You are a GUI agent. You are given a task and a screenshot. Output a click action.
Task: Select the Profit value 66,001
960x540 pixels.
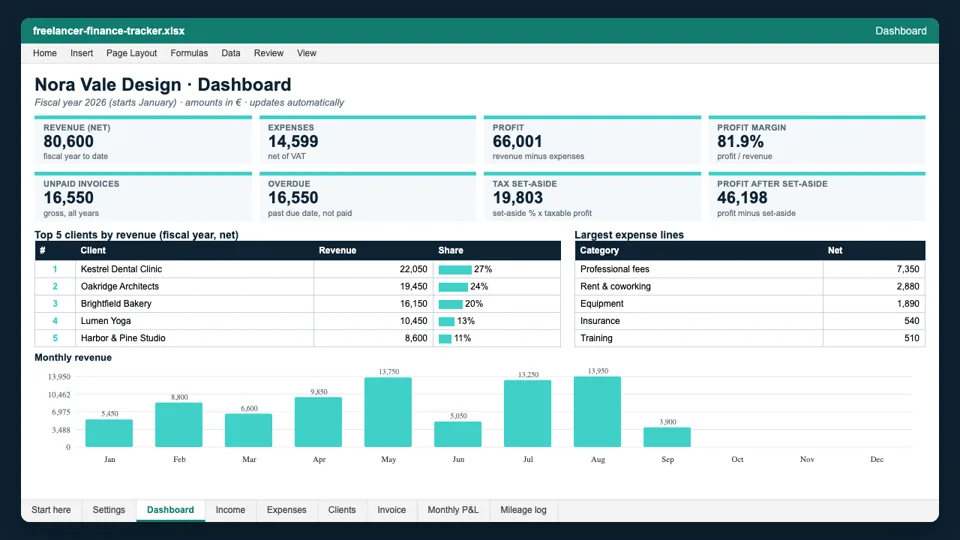(x=517, y=141)
